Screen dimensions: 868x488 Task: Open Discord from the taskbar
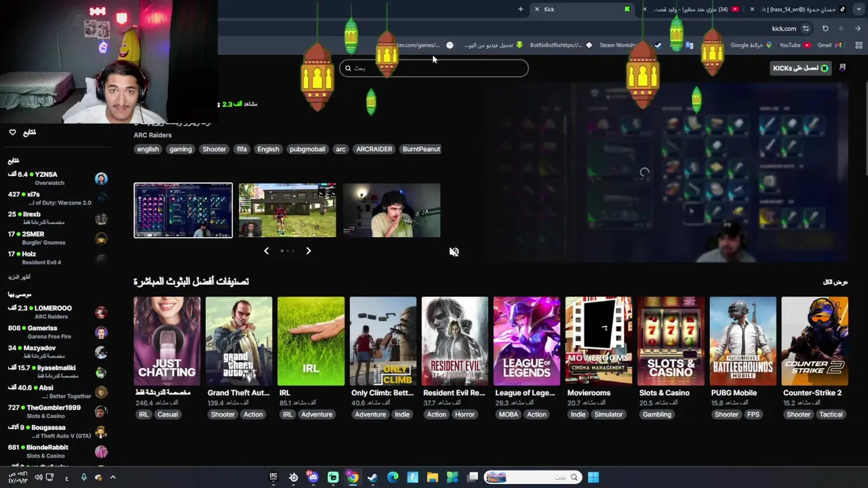click(313, 477)
